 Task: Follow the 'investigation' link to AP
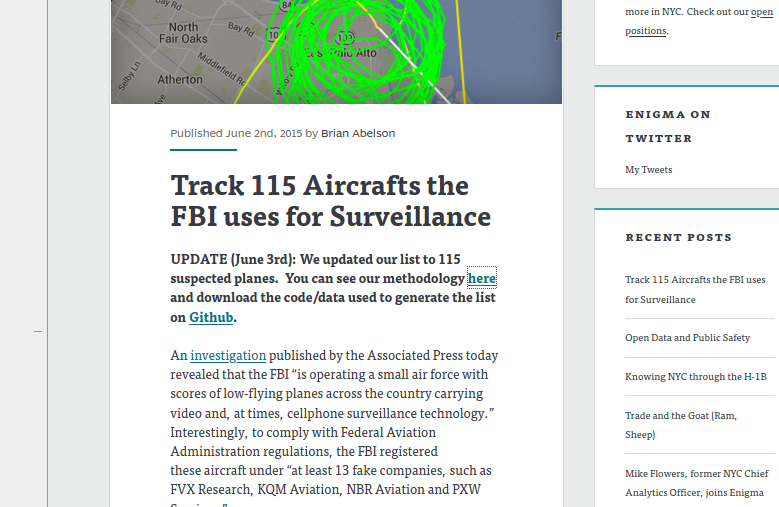tap(228, 356)
